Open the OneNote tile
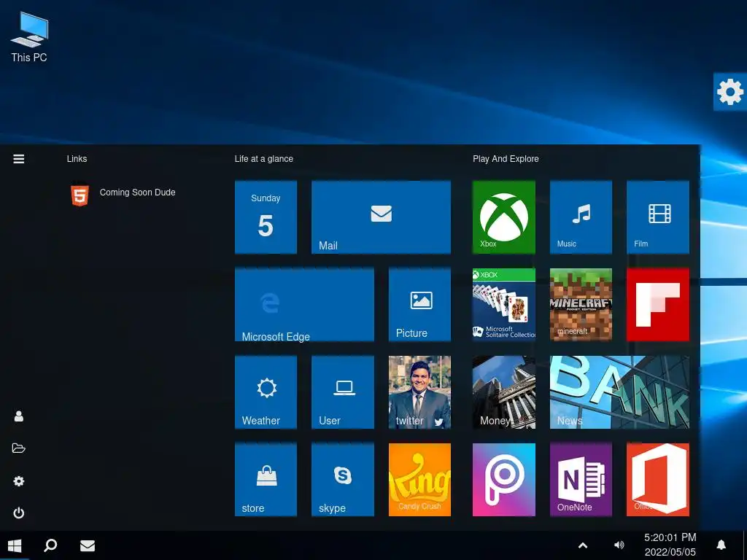 pyautogui.click(x=581, y=480)
